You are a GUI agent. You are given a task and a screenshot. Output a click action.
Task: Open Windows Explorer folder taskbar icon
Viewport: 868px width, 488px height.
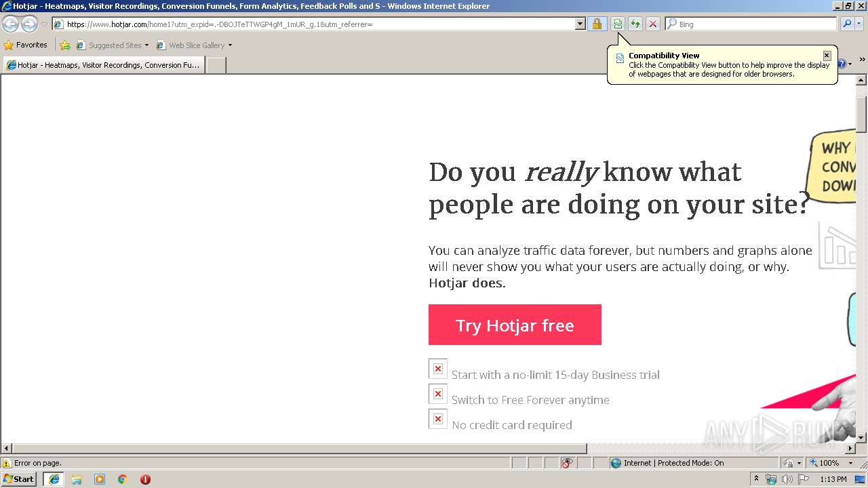click(77, 479)
